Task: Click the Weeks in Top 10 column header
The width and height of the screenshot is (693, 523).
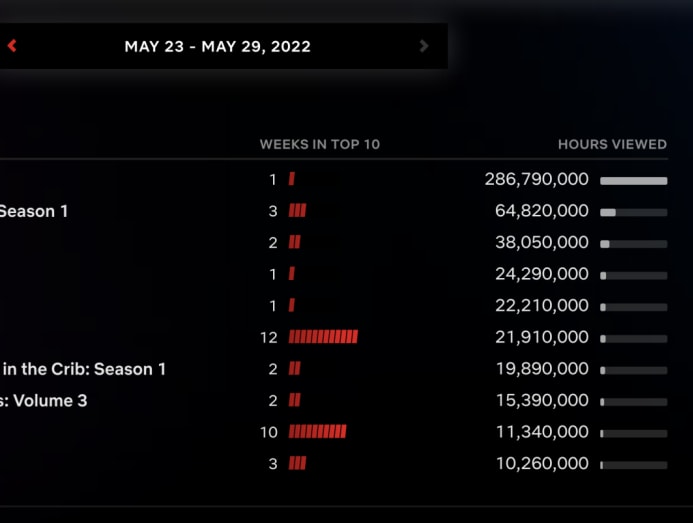Action: tap(320, 144)
